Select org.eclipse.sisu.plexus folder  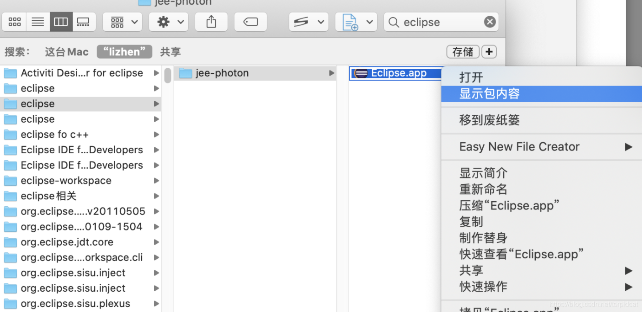pyautogui.click(x=81, y=303)
